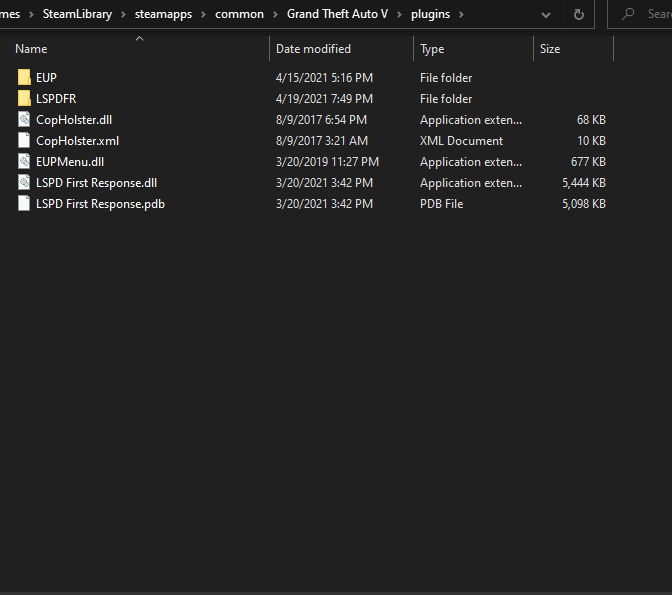Navigate to Grand Theft Auto V breadcrumb
This screenshot has width=672, height=595.
pyautogui.click(x=337, y=15)
